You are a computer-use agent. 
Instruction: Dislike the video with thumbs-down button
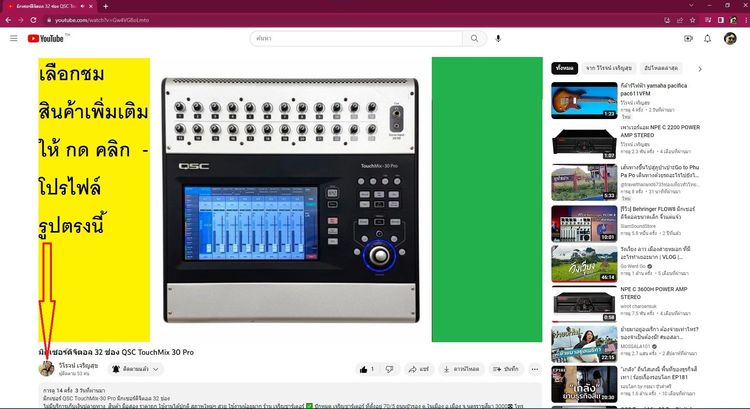[x=389, y=369]
